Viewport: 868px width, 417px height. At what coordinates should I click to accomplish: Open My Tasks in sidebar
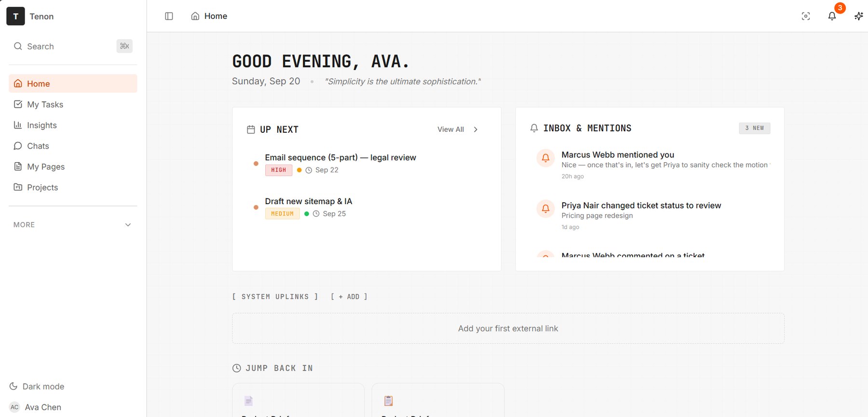73,104
